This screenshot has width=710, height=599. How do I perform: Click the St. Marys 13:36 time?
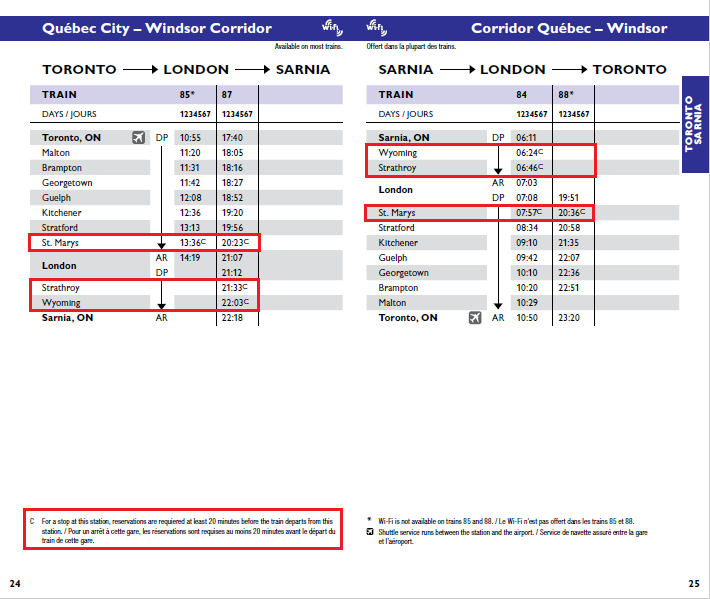pos(191,243)
